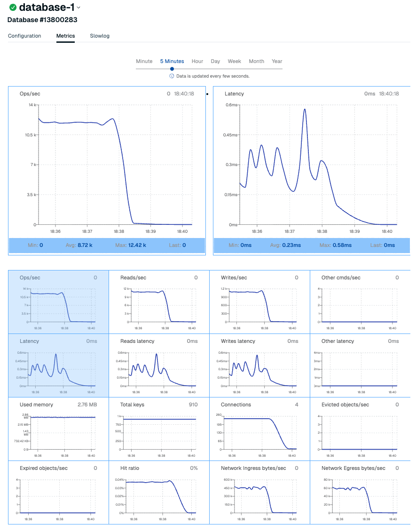Screen dimensions: 416x532
Task: Show the Connections metric chart
Action: [x=259, y=429]
